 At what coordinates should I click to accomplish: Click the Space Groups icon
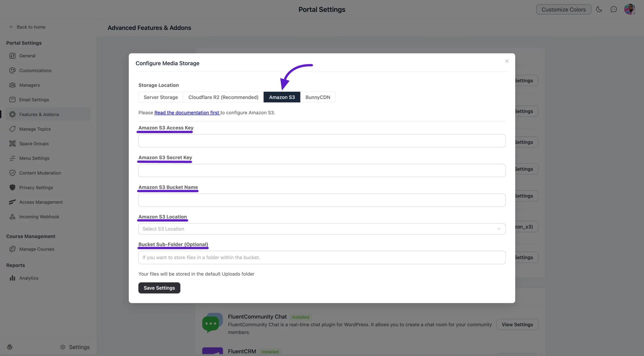tap(12, 144)
